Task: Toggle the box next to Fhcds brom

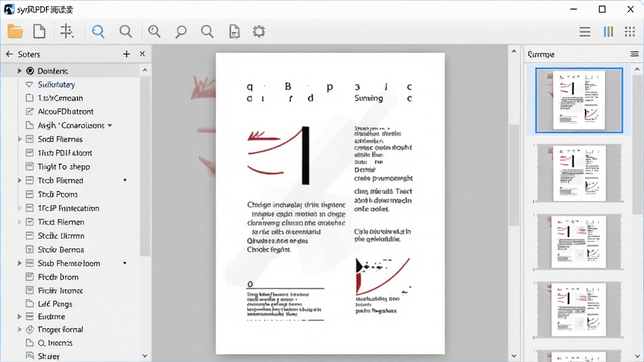Action: pyautogui.click(x=30, y=277)
